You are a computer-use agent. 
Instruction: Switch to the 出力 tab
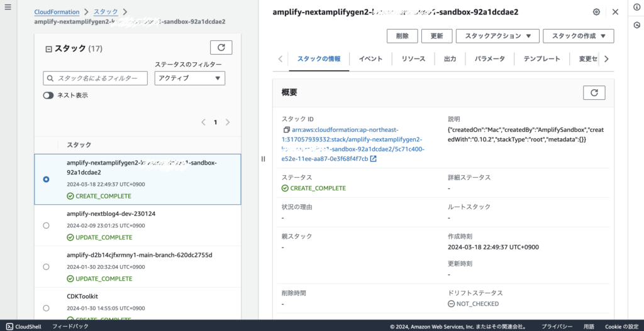coord(450,58)
